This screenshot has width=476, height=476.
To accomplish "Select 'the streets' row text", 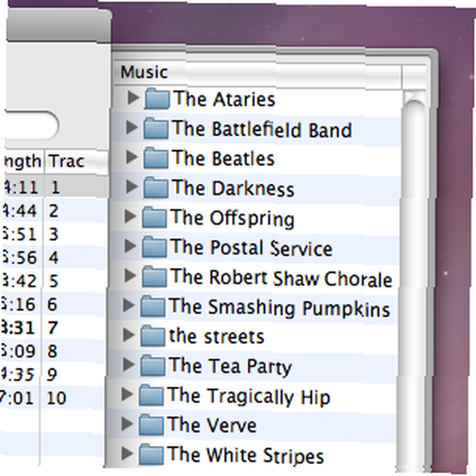I will click(x=217, y=337).
